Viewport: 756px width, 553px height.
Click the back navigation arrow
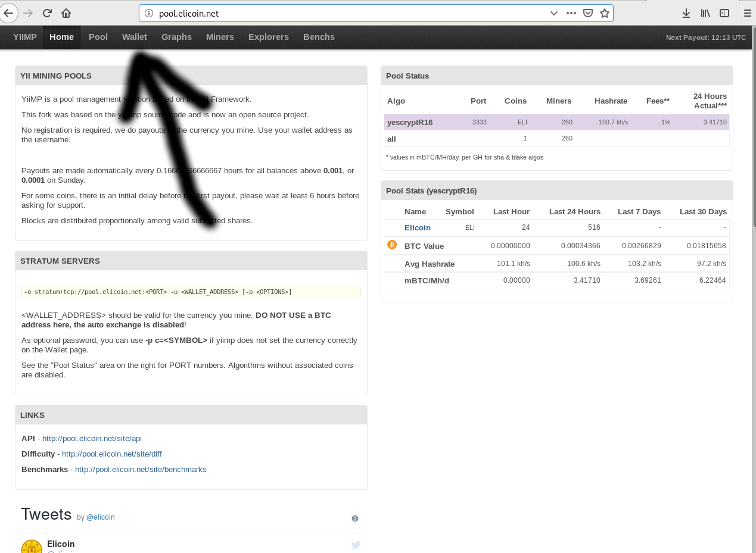coord(8,13)
